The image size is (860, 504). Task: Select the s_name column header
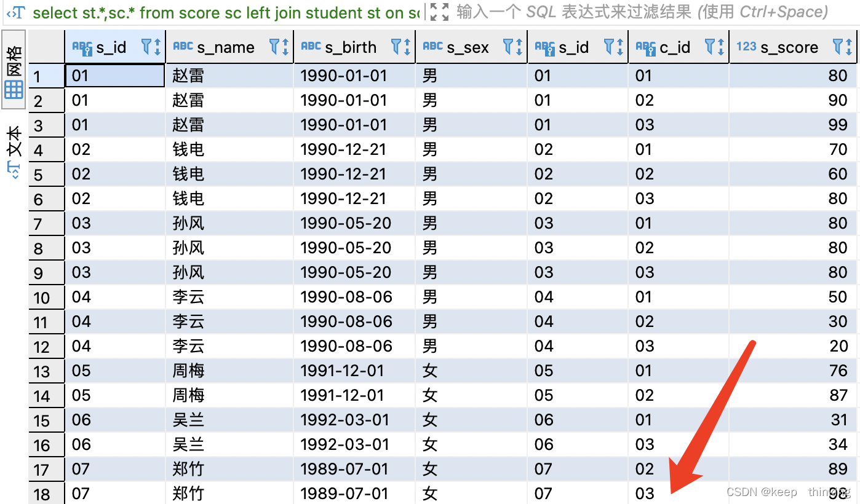230,47
